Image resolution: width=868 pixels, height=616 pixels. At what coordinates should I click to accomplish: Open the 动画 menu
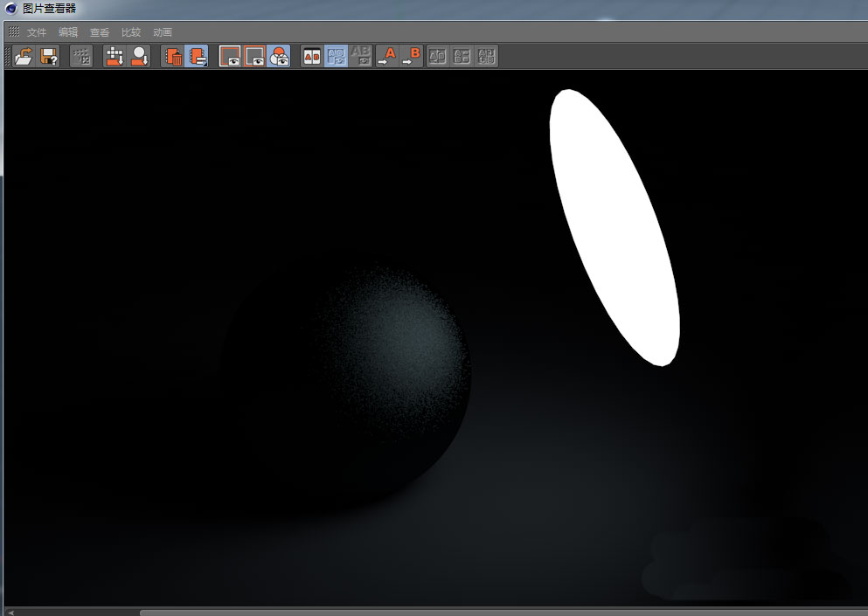162,31
